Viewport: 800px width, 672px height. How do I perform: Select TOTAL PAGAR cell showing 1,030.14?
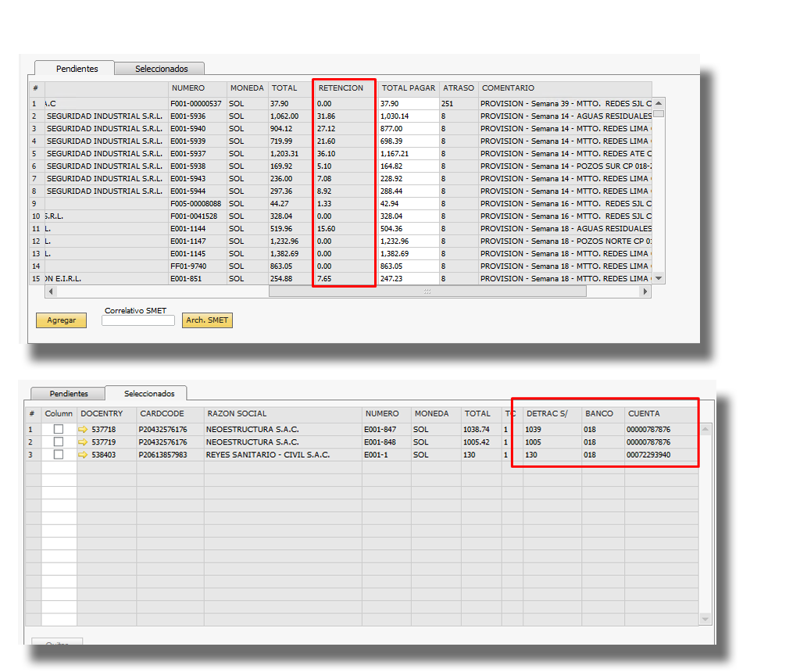[x=407, y=116]
